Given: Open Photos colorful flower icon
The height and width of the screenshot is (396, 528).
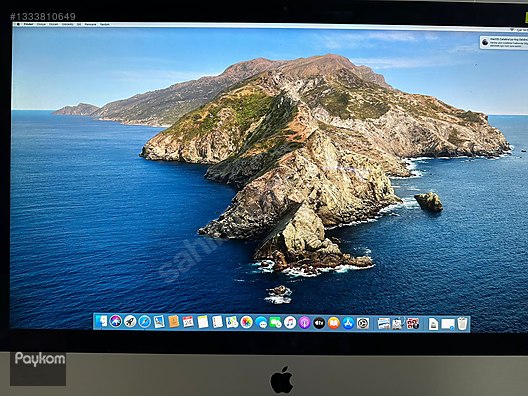Looking at the screenshot, I should tap(246, 323).
